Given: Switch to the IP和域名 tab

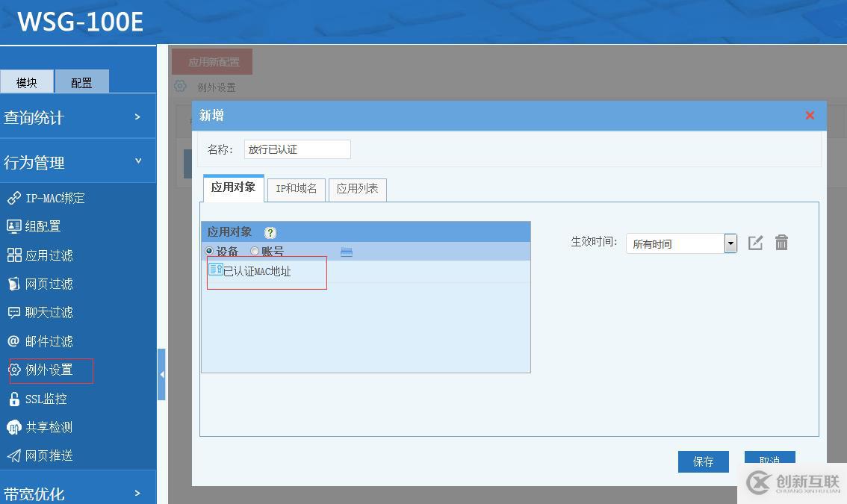Looking at the screenshot, I should coord(297,190).
